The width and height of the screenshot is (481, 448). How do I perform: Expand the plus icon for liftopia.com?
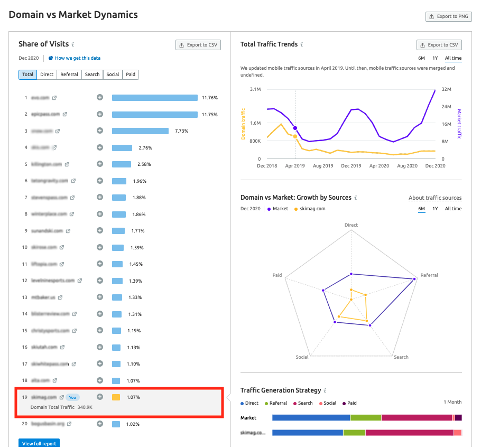pyautogui.click(x=99, y=264)
